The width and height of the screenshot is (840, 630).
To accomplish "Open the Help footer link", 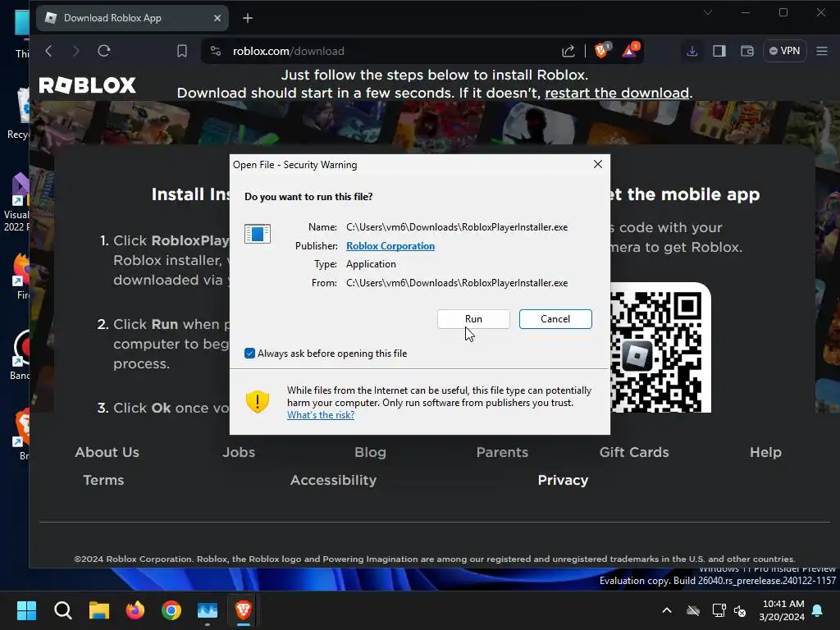I will pos(765,452).
